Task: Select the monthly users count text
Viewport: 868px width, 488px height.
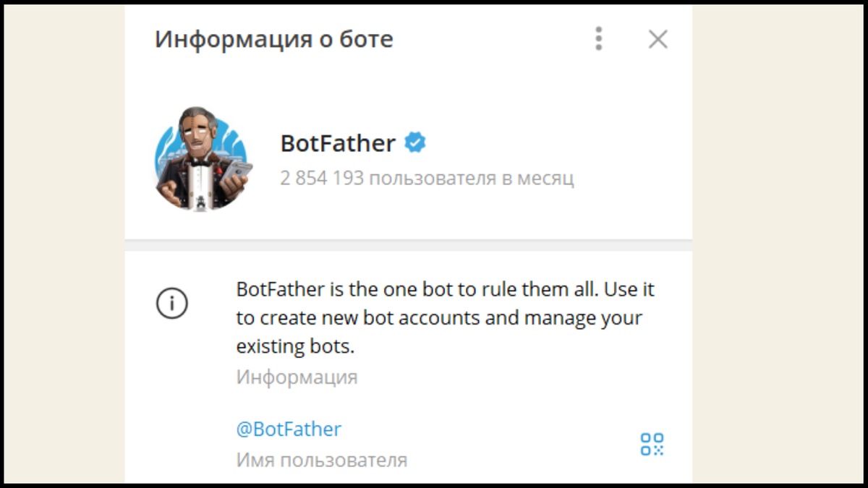Action: tap(427, 178)
